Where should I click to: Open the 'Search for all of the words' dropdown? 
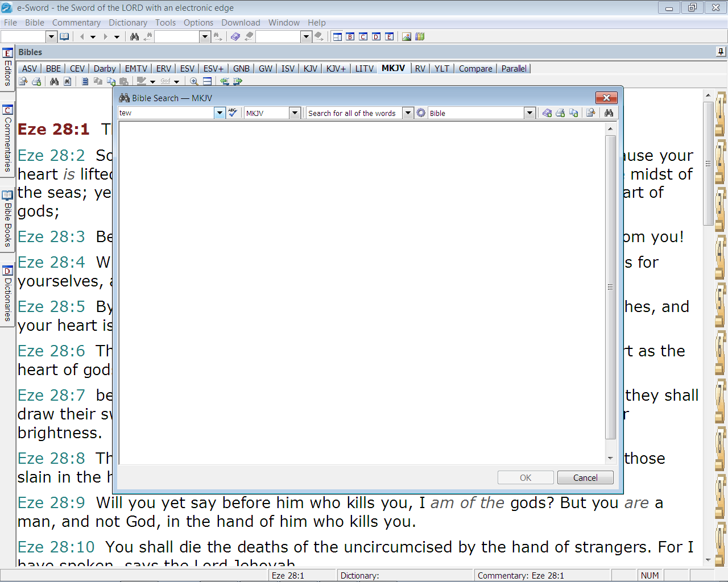click(x=408, y=113)
